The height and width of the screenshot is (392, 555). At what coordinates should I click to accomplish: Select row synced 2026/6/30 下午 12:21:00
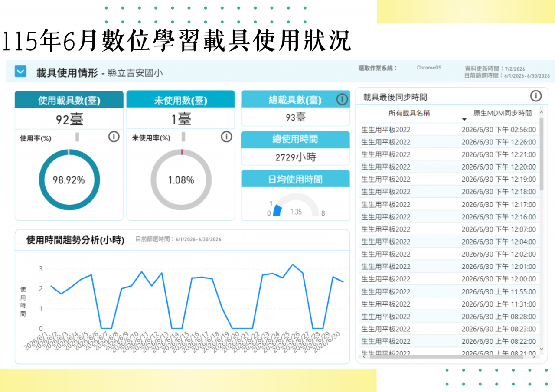tap(449, 154)
